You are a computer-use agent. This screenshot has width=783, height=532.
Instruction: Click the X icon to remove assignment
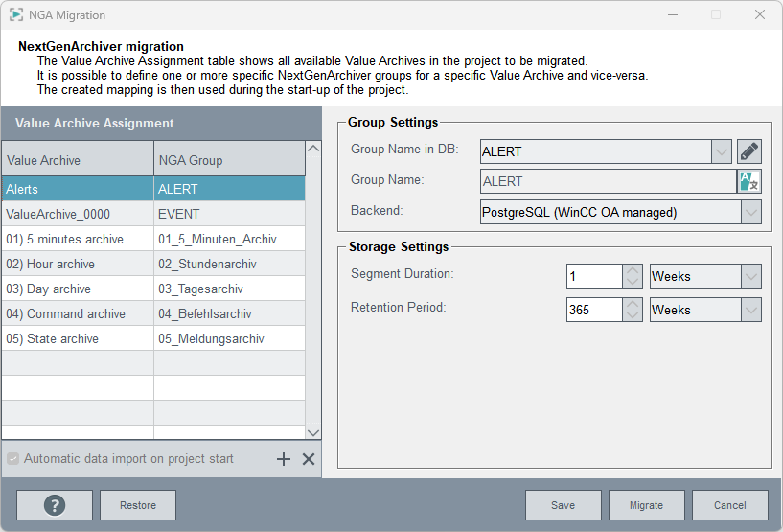click(x=309, y=459)
